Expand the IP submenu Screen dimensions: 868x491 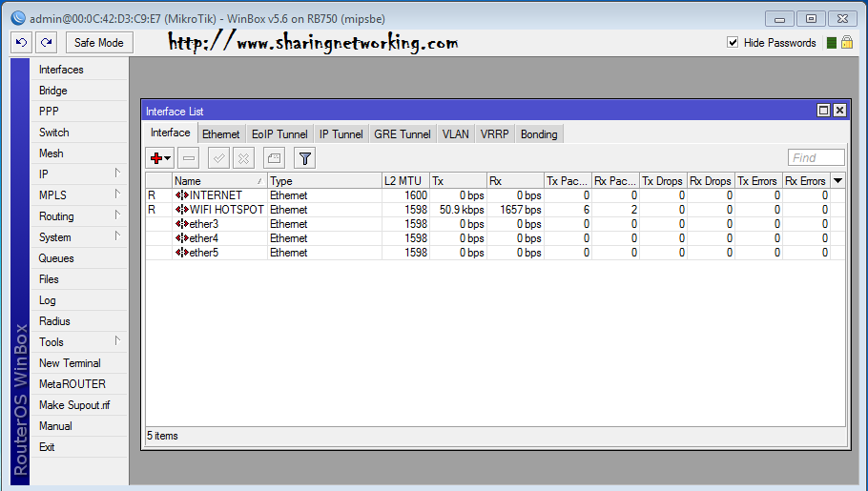coord(117,174)
